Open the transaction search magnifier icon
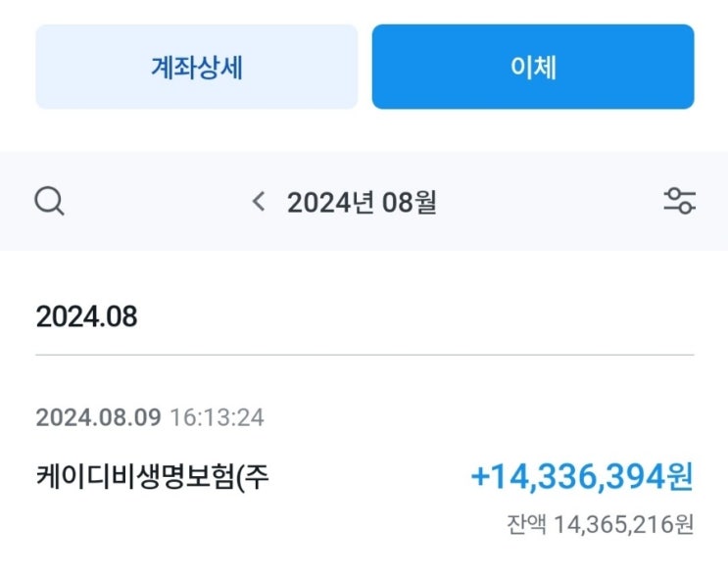Screen dimensions: 728x578 click(49, 202)
